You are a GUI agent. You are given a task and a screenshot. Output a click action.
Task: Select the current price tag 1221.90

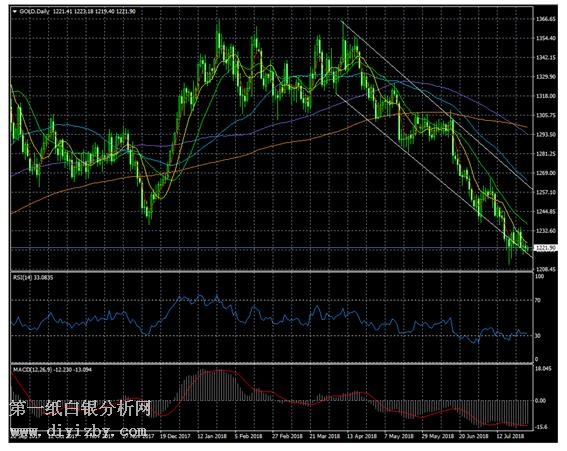(x=545, y=248)
